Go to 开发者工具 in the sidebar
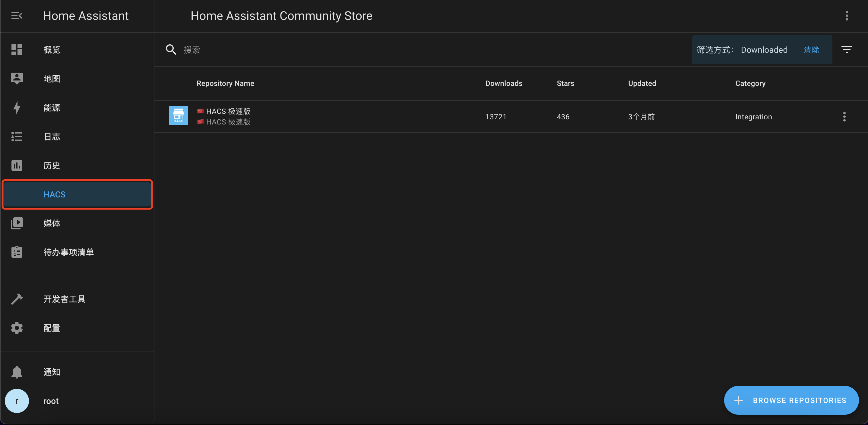The image size is (868, 425). pos(64,299)
